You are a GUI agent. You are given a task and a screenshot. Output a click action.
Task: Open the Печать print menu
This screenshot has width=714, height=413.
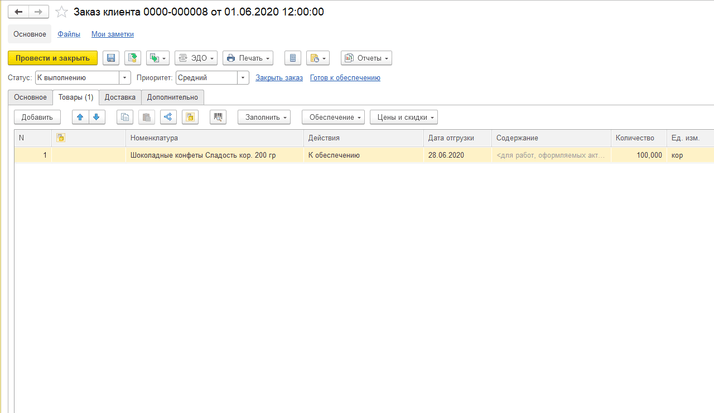coord(248,58)
